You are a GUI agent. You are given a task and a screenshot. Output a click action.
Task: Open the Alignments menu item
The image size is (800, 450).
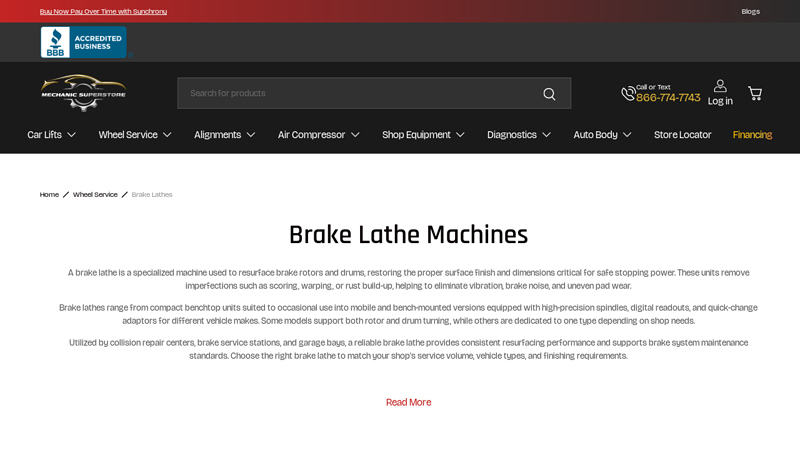(217, 135)
